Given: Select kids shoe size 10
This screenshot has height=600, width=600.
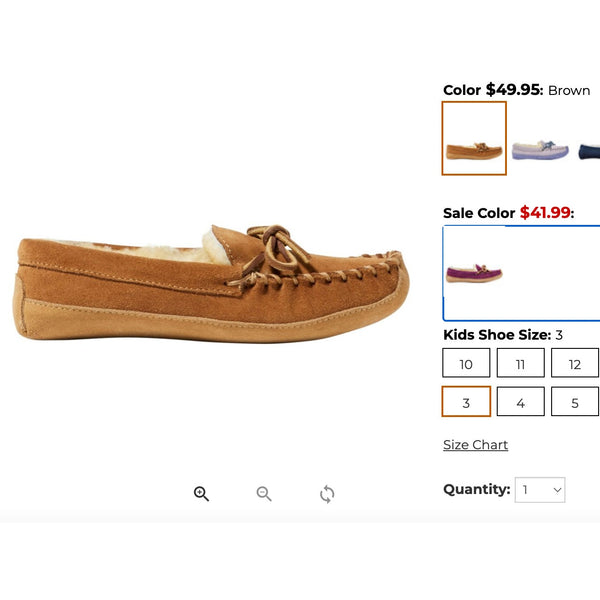Looking at the screenshot, I should point(466,363).
